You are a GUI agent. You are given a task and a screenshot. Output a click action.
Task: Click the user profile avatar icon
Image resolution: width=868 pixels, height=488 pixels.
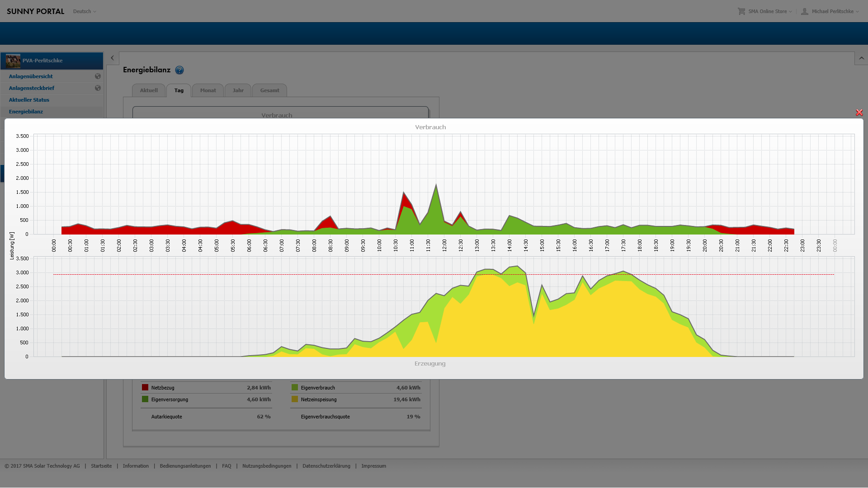[x=805, y=11]
